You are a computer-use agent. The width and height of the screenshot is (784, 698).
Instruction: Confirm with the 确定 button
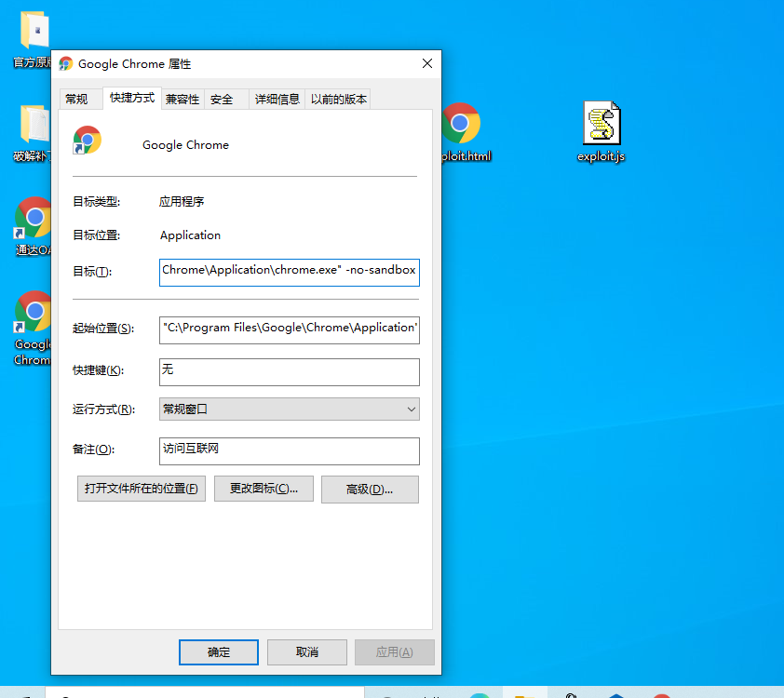coord(219,652)
